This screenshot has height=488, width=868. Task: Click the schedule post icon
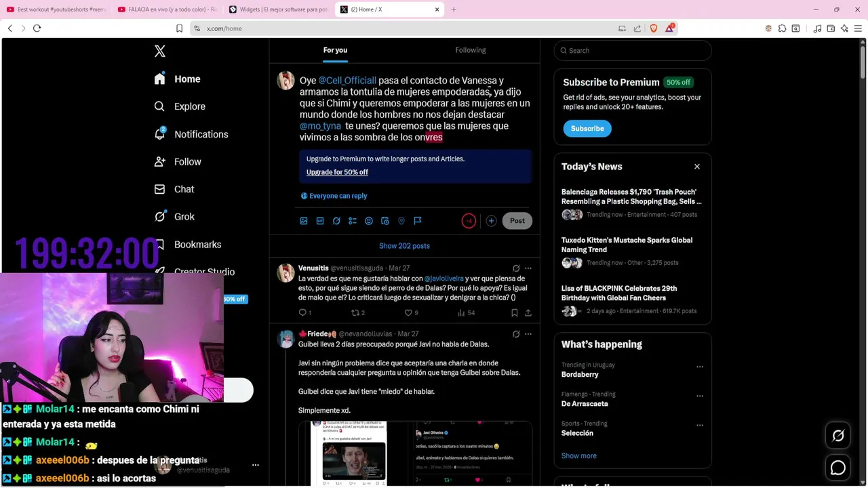coord(385,221)
